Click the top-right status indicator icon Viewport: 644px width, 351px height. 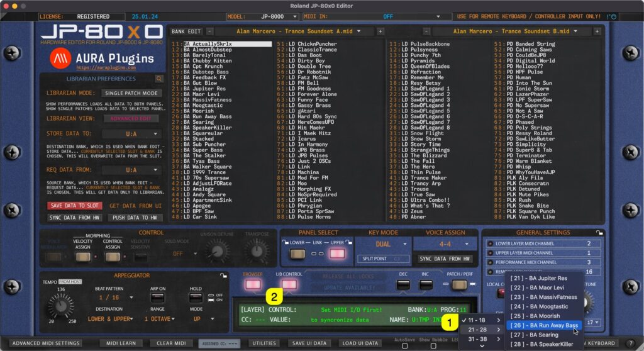(x=611, y=17)
